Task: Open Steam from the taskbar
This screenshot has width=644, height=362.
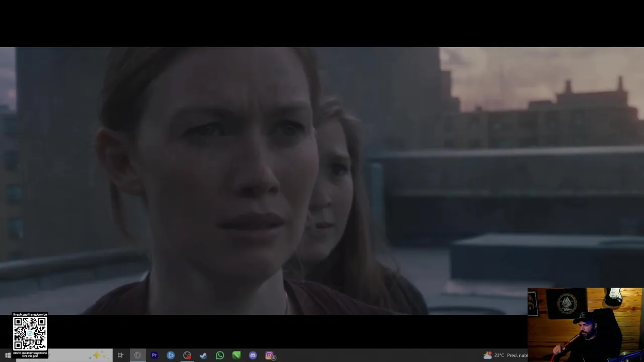Action: [x=203, y=355]
